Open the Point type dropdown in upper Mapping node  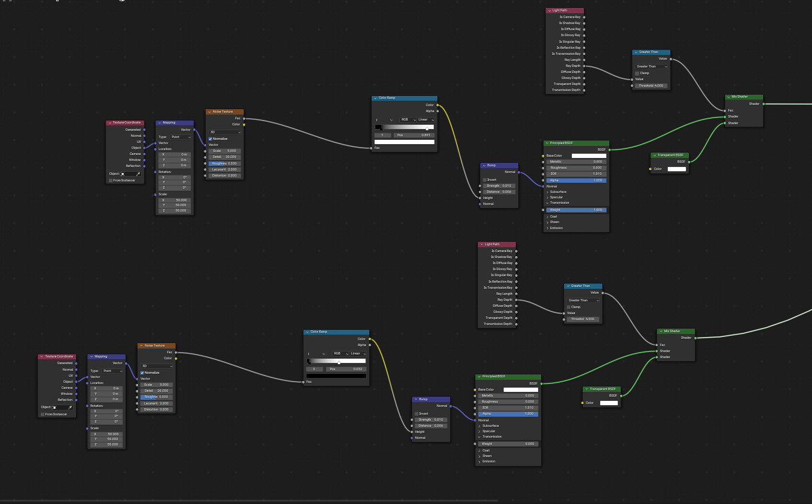click(x=180, y=137)
